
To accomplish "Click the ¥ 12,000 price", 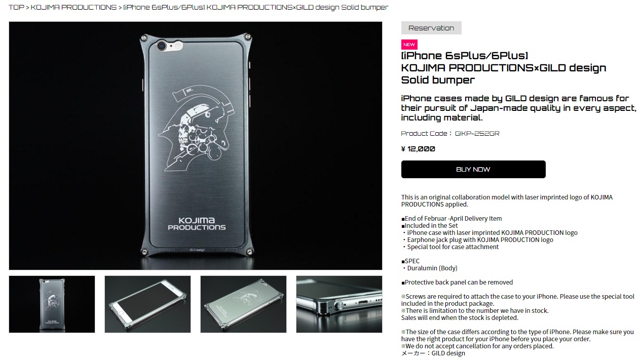I will (x=418, y=149).
